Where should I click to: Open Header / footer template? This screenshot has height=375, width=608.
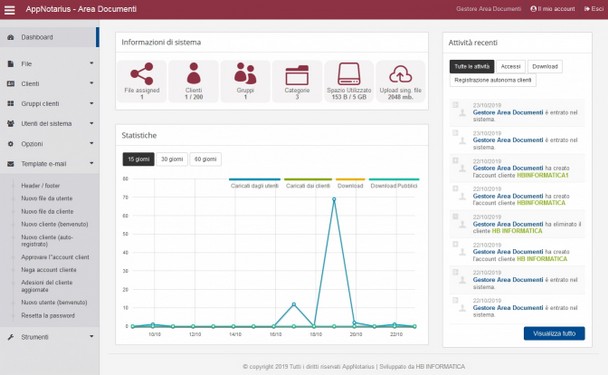(40, 186)
